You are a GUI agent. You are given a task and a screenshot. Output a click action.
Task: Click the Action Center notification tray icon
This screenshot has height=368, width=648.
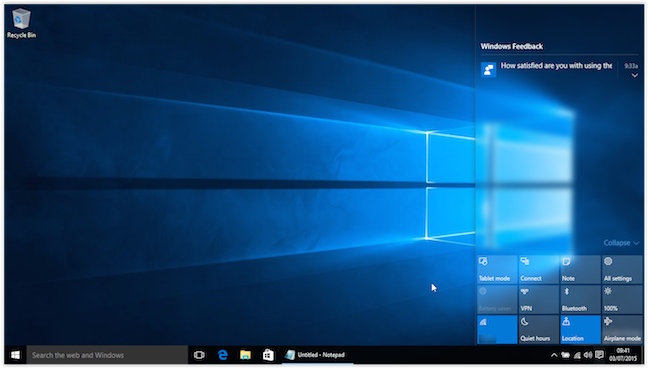pos(599,355)
